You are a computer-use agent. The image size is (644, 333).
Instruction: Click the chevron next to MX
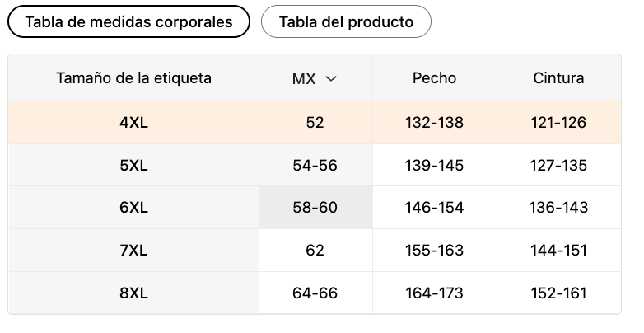click(331, 78)
